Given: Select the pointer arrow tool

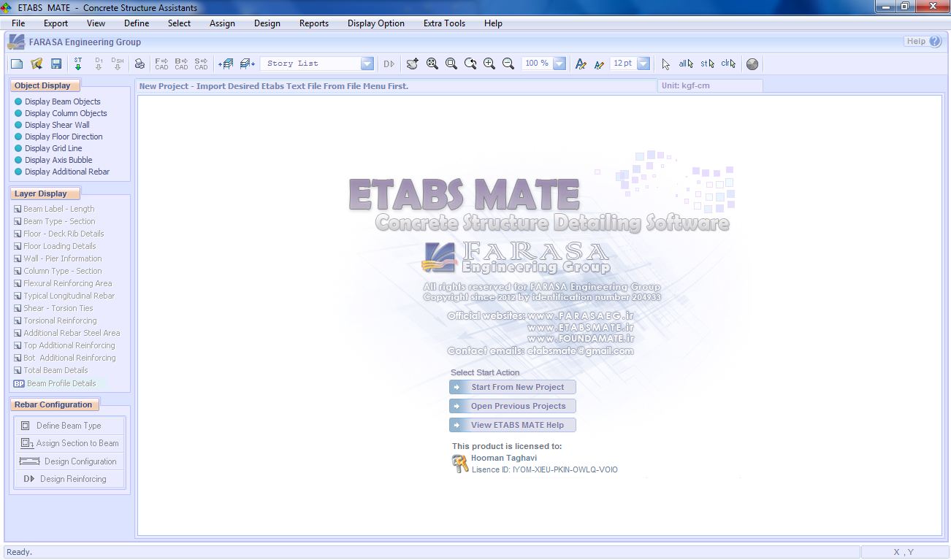Looking at the screenshot, I should click(x=665, y=64).
